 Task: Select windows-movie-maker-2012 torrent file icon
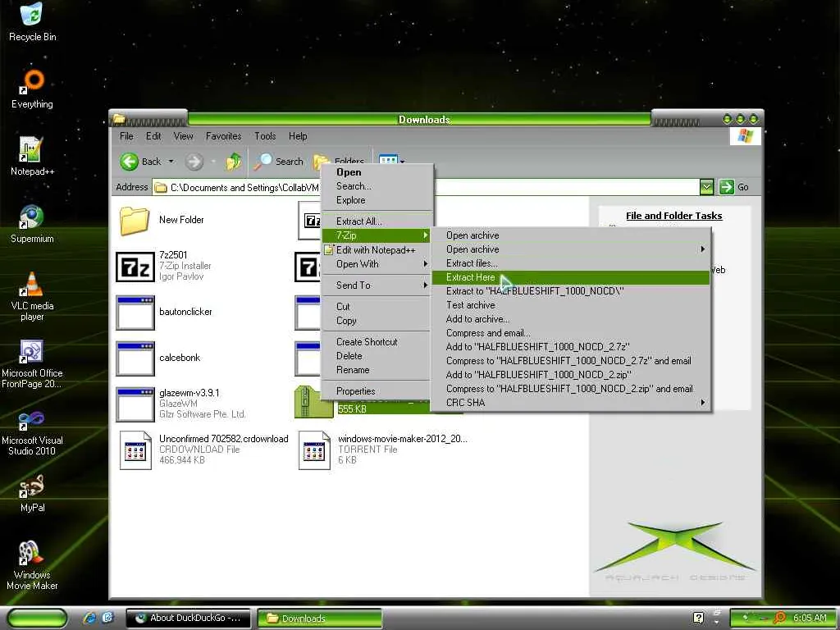[x=314, y=450]
